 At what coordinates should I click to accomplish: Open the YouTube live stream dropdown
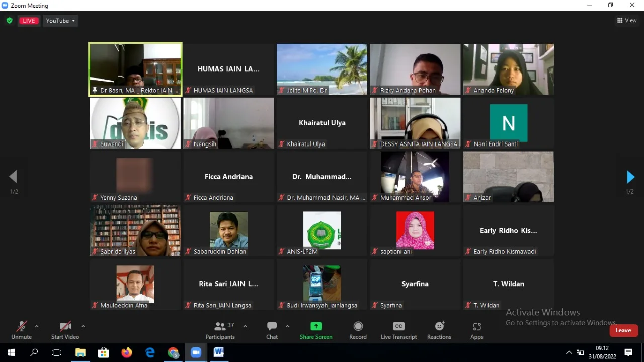coord(60,21)
